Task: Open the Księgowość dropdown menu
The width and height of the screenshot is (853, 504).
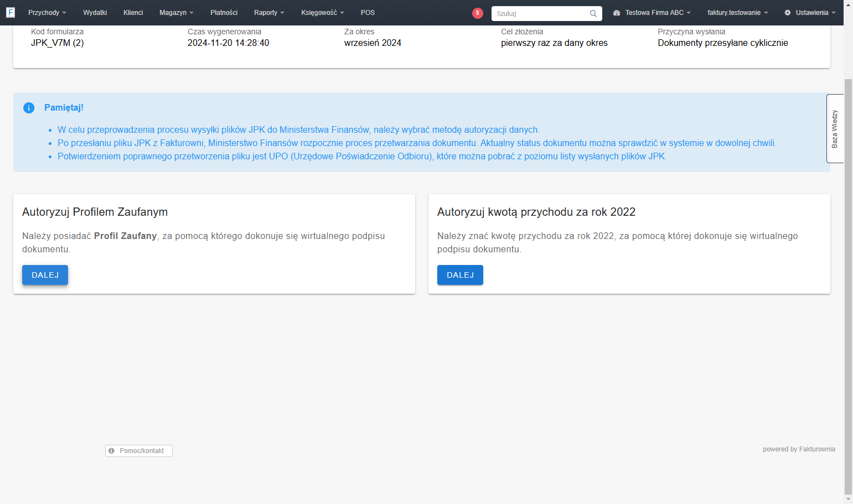Action: point(323,13)
